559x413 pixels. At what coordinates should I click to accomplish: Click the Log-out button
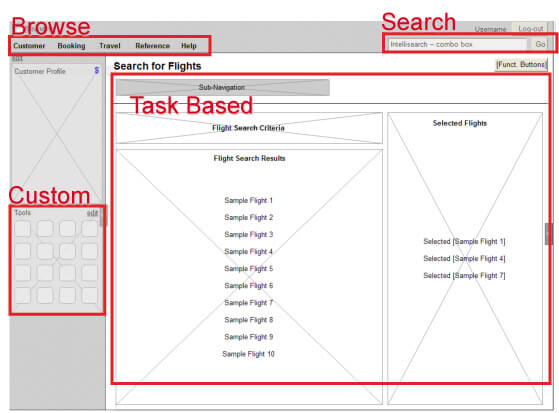(531, 28)
